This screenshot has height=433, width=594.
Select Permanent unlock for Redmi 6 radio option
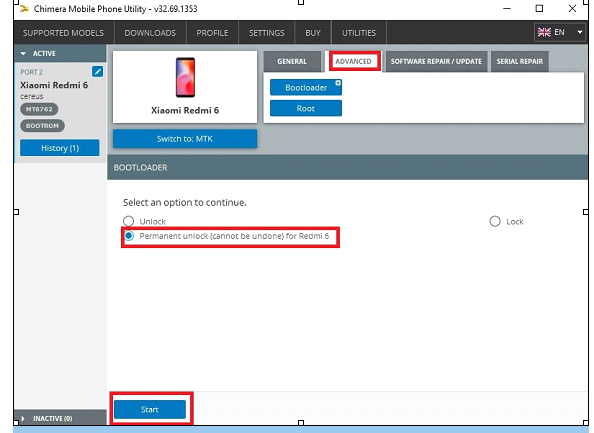pos(129,236)
